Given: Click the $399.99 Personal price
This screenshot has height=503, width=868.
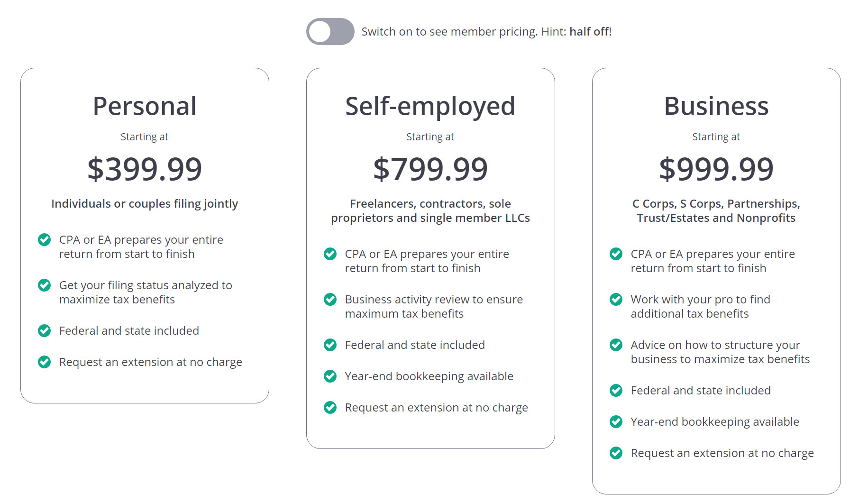Looking at the screenshot, I should (x=145, y=169).
